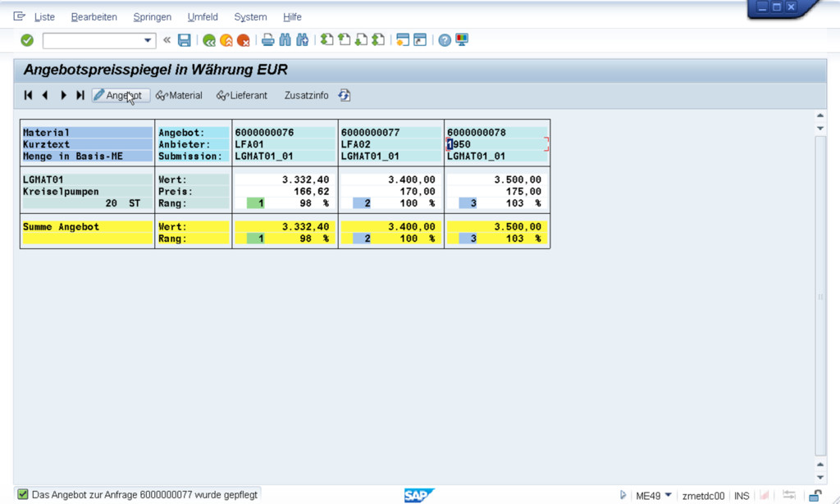Click the Kreiselpumpen short text
Image resolution: width=840 pixels, height=504 pixels.
(61, 192)
